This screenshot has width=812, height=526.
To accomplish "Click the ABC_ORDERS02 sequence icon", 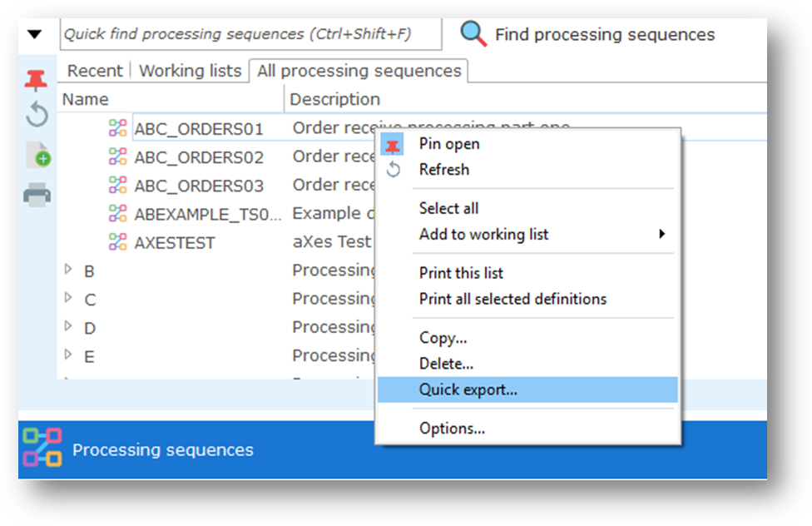I will click(118, 156).
